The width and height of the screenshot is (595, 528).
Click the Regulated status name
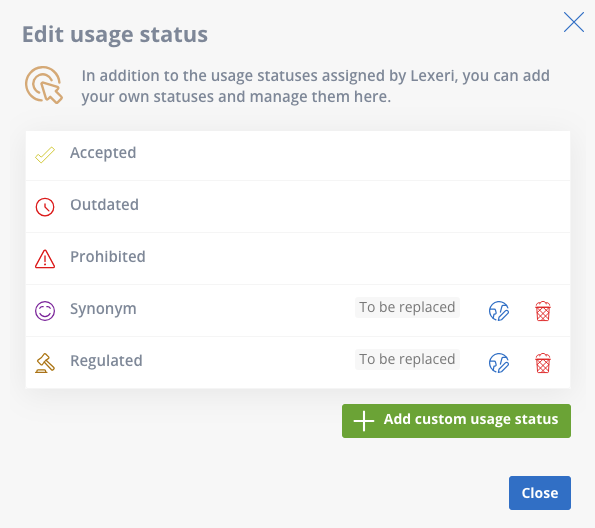tap(106, 361)
